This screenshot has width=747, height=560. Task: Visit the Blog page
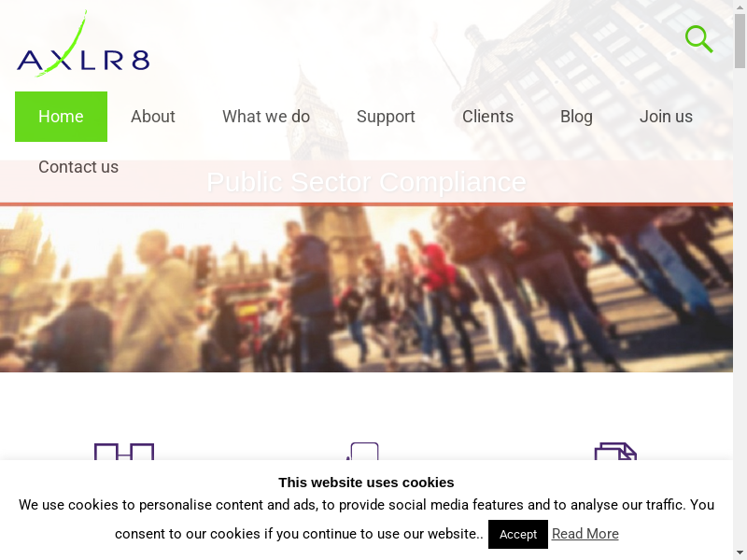tap(576, 117)
